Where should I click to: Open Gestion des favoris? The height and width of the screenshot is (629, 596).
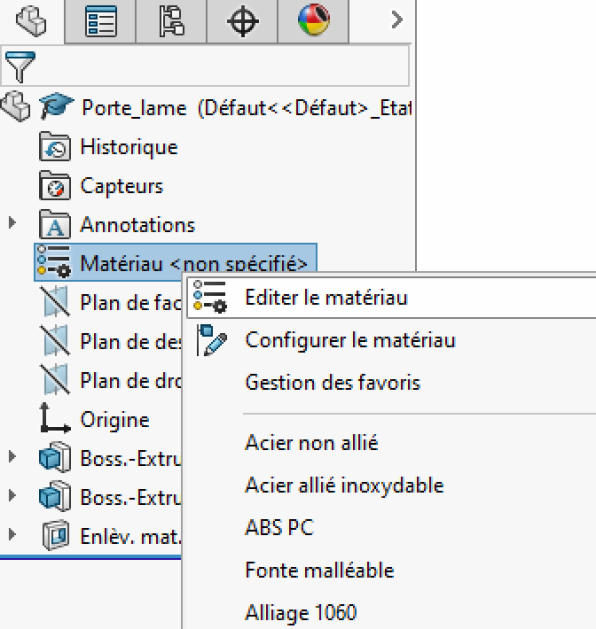333,382
